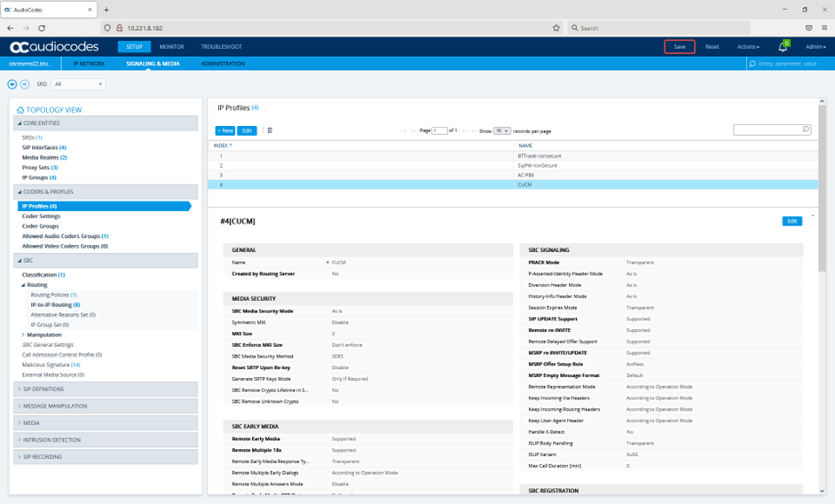Click the New button to add a profile
The image size is (835, 504).
pos(225,130)
